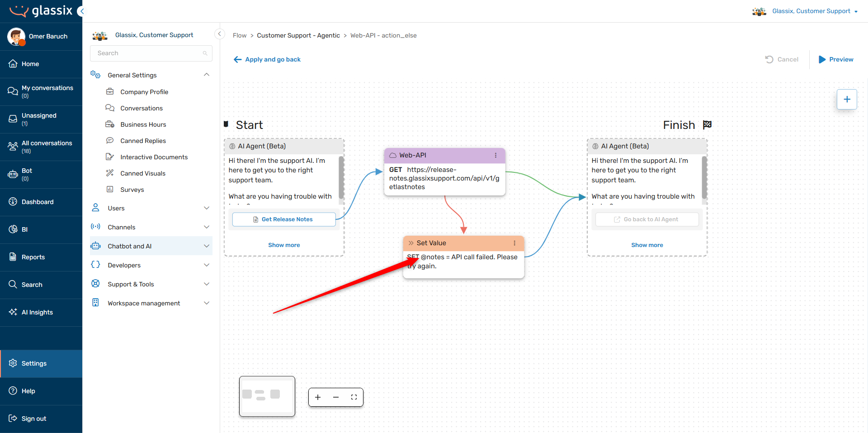Open Search in the left sidebar
868x433 pixels.
pyautogui.click(x=41, y=285)
